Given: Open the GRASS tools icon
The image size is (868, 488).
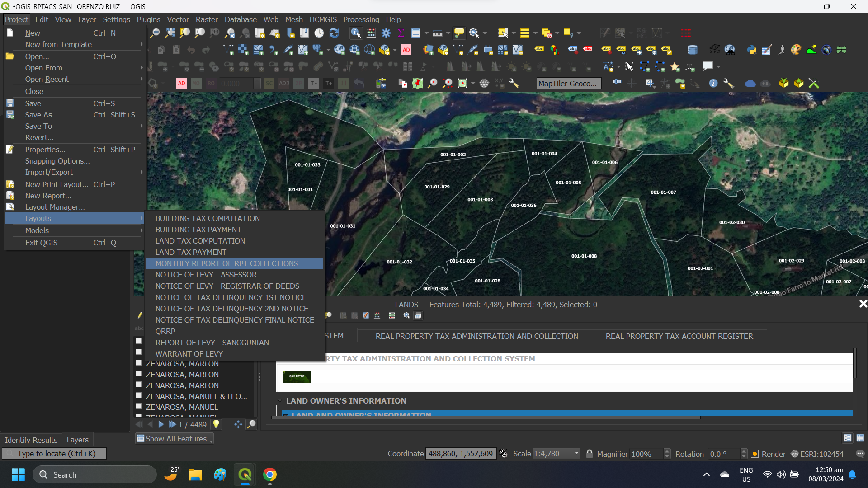Looking at the screenshot, I should (x=842, y=50).
